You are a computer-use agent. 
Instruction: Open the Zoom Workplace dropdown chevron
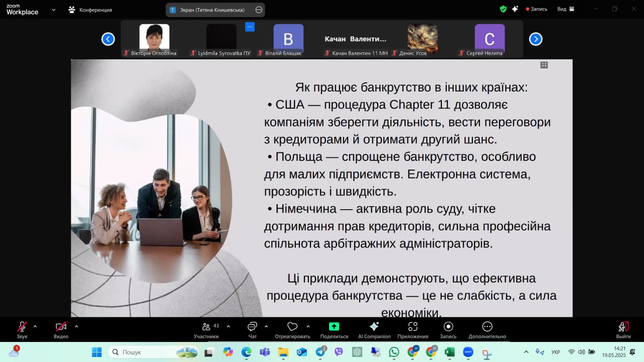(x=53, y=10)
